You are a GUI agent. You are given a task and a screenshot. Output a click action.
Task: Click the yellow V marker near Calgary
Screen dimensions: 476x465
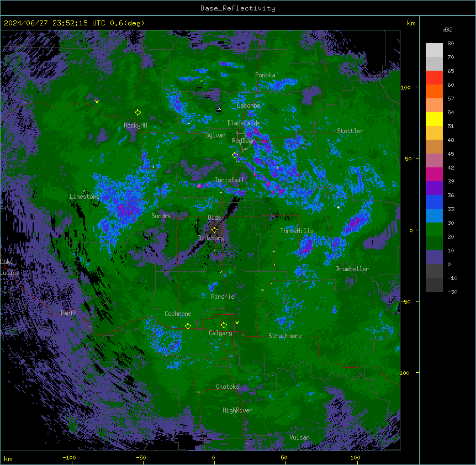(237, 323)
